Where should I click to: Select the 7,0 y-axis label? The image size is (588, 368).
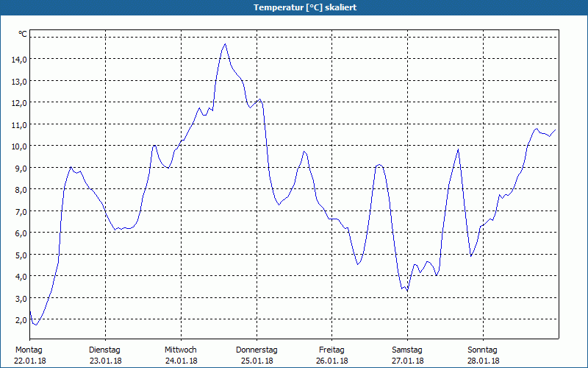click(20, 211)
